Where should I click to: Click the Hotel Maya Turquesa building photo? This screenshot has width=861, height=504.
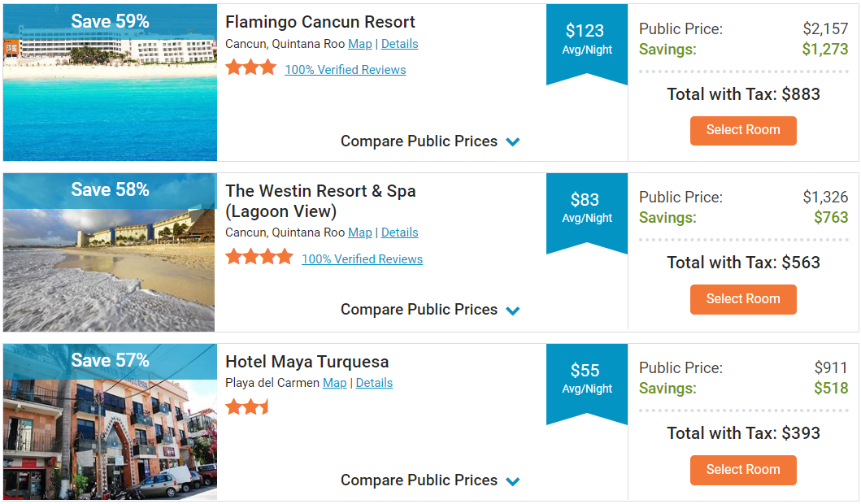coord(110,422)
